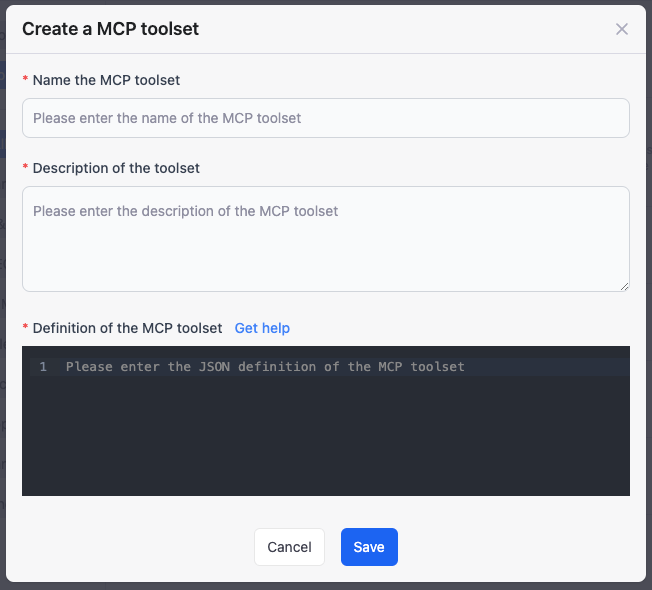Select line number 1 in editor gutter
The width and height of the screenshot is (652, 590).
(x=43, y=367)
